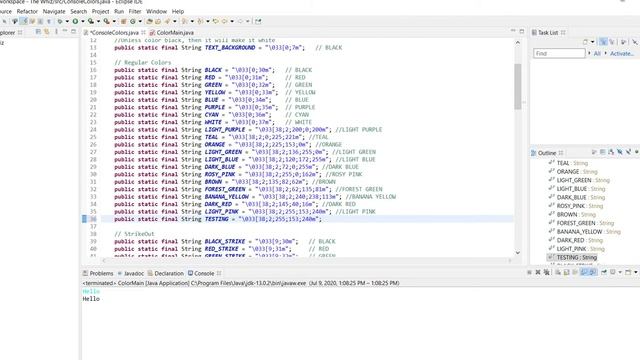The width and height of the screenshot is (640, 360).
Task: Click the editor scroll-up arrow
Action: pyautogui.click(x=518, y=42)
